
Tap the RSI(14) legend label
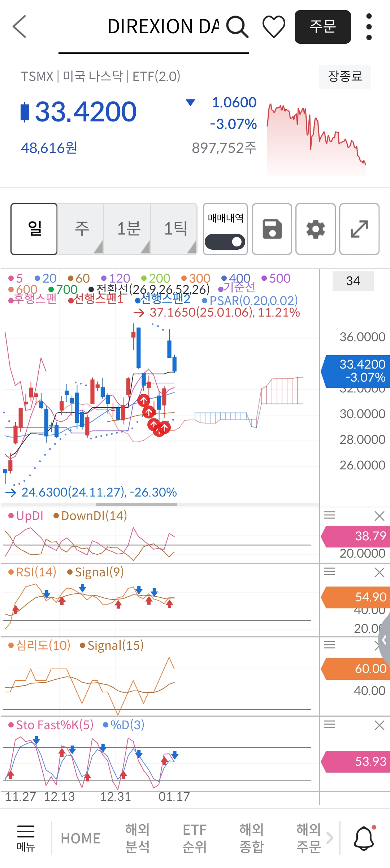click(x=32, y=572)
